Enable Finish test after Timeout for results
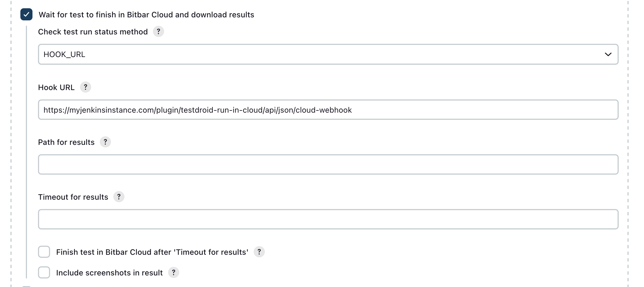644x287 pixels. pos(44,252)
